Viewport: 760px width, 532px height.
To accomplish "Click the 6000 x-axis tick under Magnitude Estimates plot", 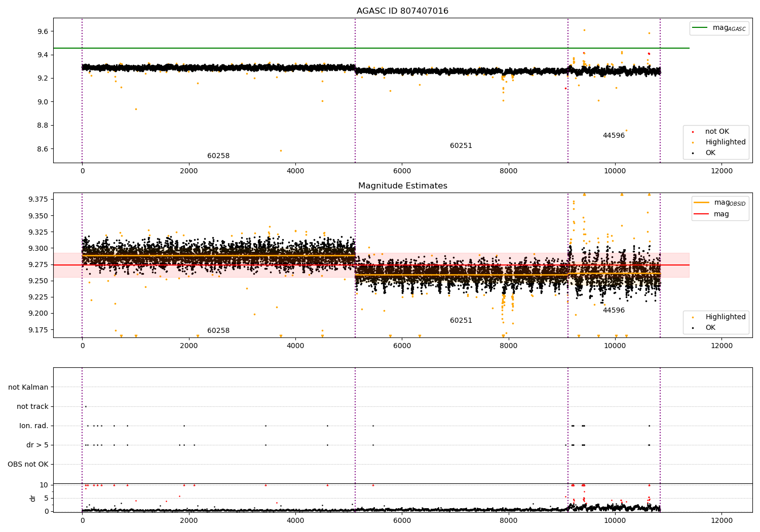I will pyautogui.click(x=402, y=346).
